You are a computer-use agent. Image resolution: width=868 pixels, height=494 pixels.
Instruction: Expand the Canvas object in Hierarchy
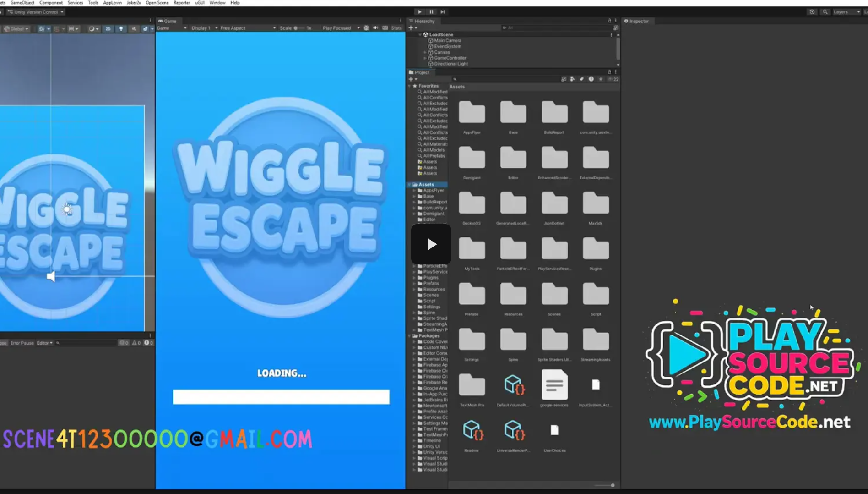point(425,52)
